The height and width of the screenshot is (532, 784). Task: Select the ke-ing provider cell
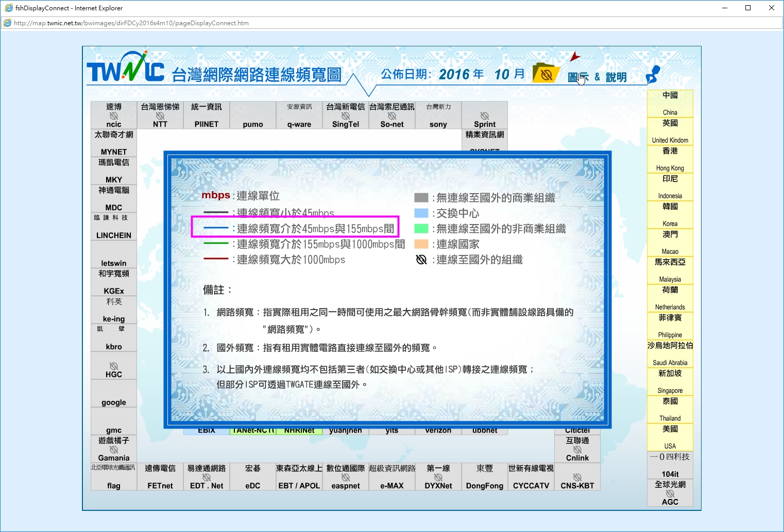click(114, 310)
